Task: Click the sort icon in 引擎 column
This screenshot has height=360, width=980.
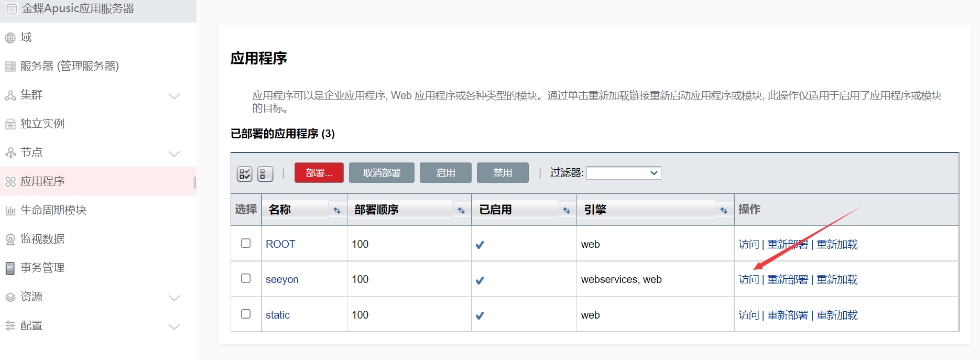Action: click(x=724, y=210)
